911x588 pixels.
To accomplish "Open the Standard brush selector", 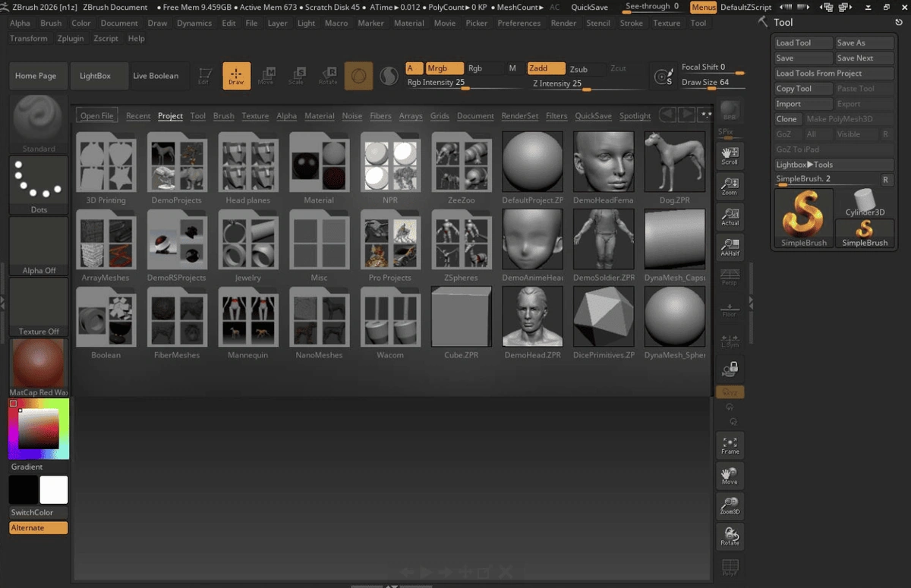I will tap(39, 124).
